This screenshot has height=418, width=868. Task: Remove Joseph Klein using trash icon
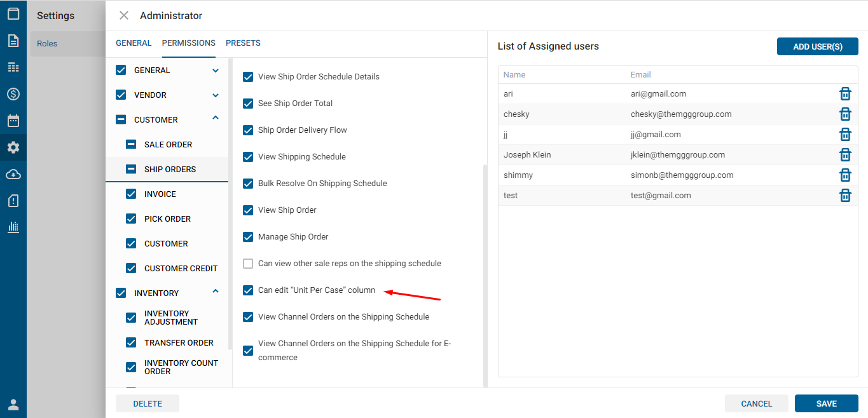(845, 155)
